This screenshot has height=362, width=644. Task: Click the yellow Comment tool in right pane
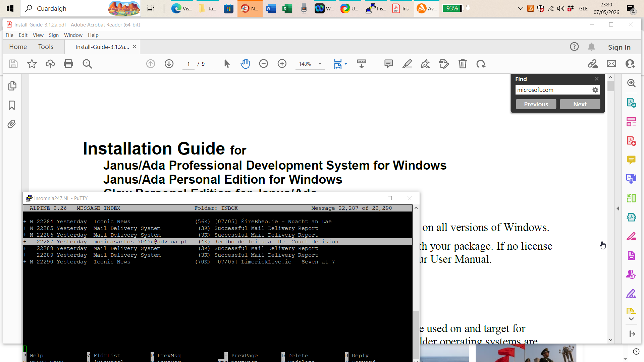(631, 160)
